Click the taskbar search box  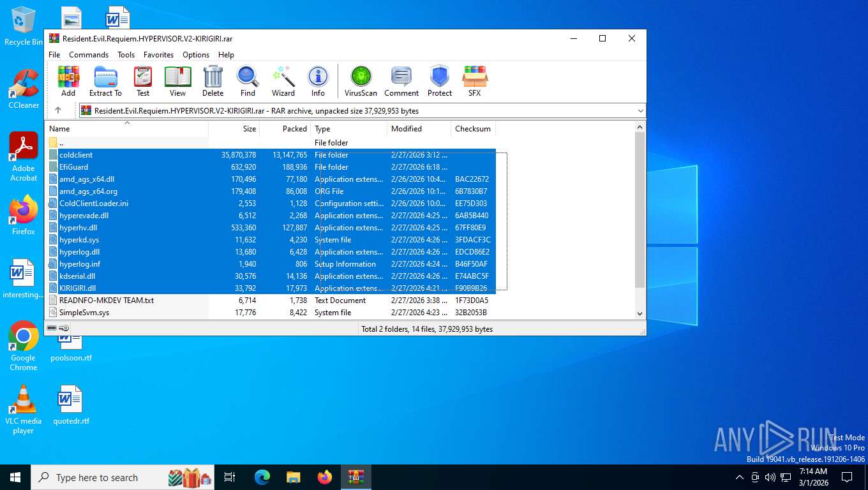tap(124, 477)
